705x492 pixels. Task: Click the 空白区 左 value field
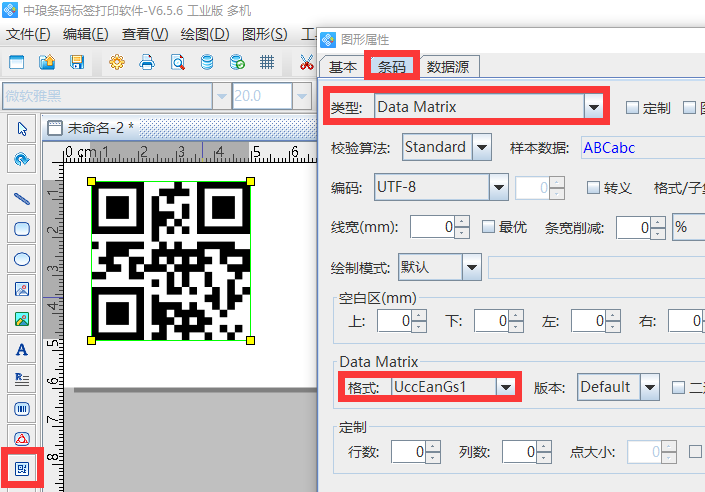(x=589, y=321)
